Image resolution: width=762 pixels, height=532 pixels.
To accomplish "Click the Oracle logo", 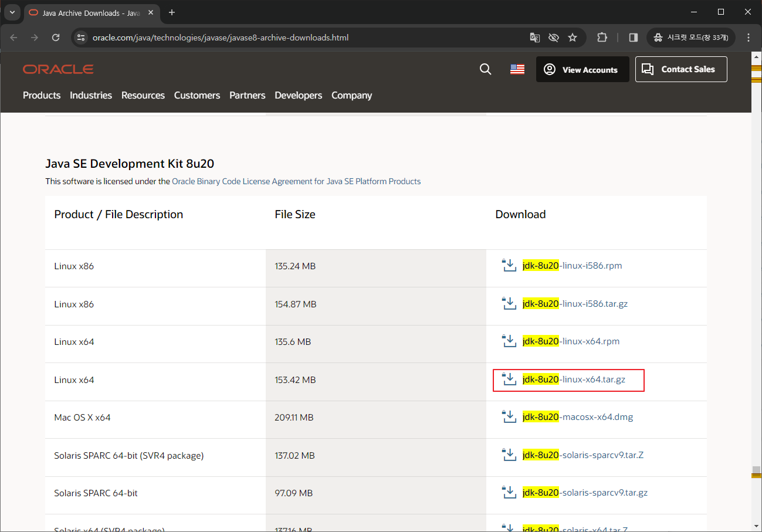I will (58, 69).
